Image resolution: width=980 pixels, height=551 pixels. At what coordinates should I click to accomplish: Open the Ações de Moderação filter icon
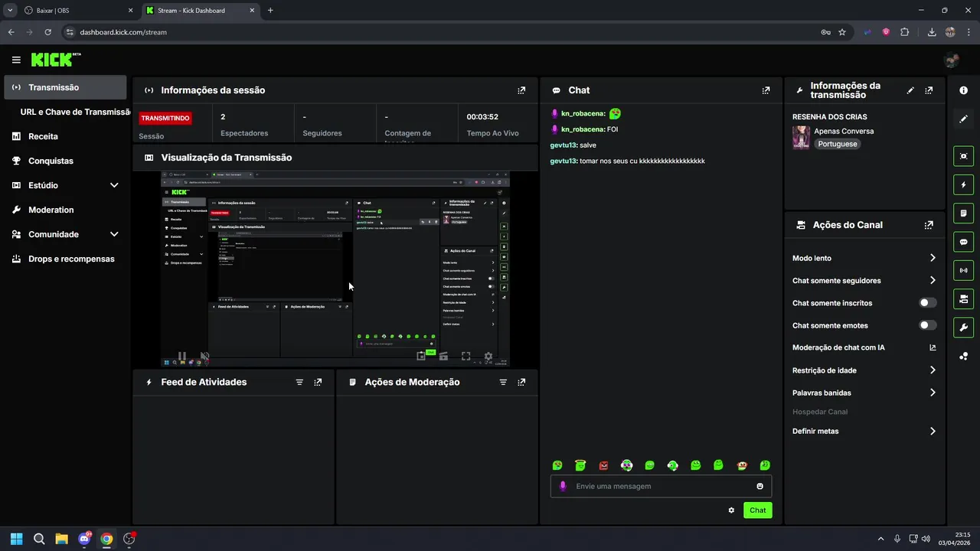(x=503, y=382)
